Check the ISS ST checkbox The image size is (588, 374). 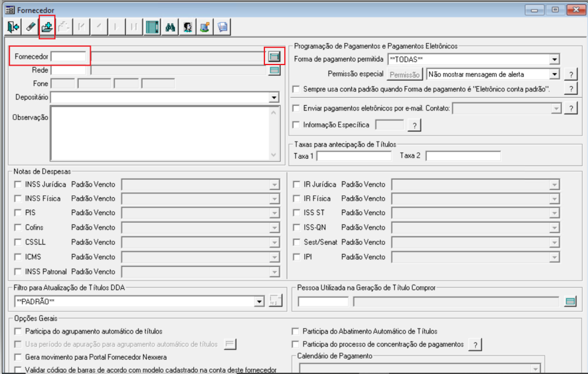pyautogui.click(x=297, y=213)
